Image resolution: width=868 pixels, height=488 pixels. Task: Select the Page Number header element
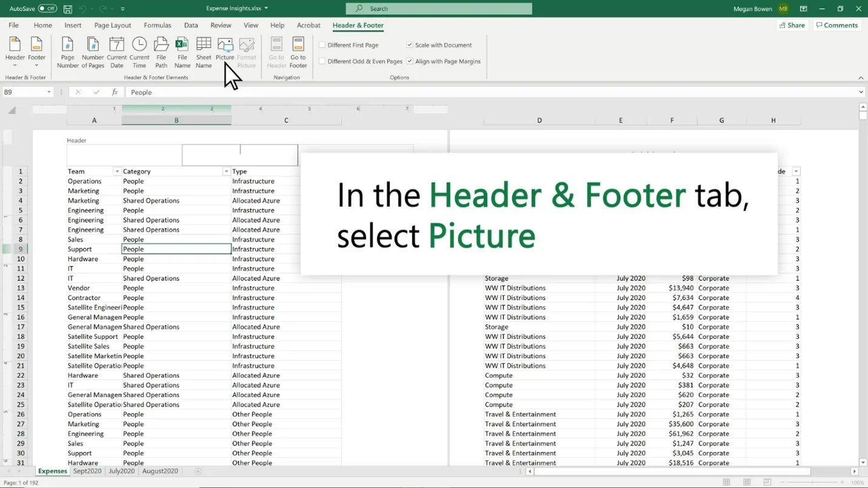67,51
